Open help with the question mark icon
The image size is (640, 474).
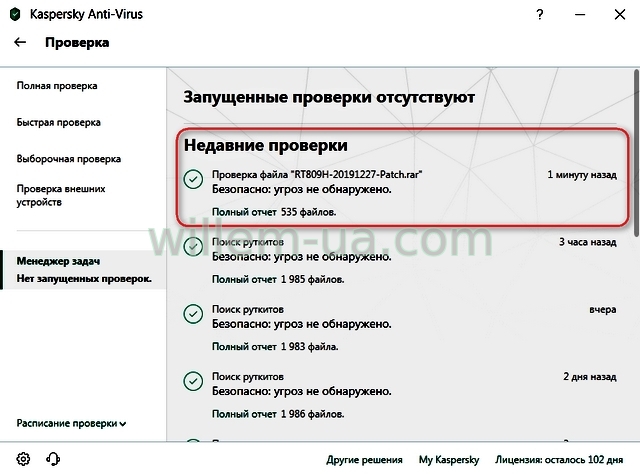coord(540,15)
